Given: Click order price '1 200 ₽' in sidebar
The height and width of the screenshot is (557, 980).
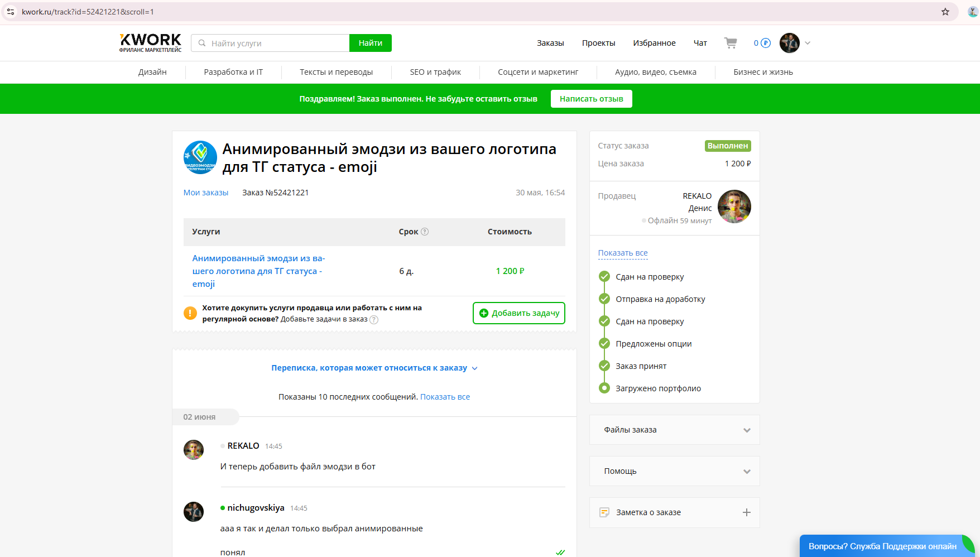Looking at the screenshot, I should [738, 164].
